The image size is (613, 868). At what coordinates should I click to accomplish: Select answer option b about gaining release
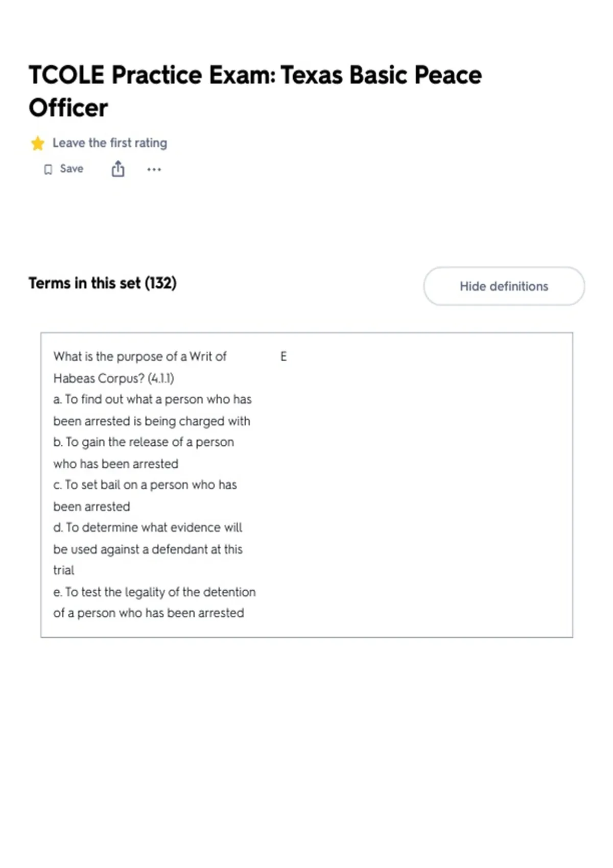click(144, 453)
